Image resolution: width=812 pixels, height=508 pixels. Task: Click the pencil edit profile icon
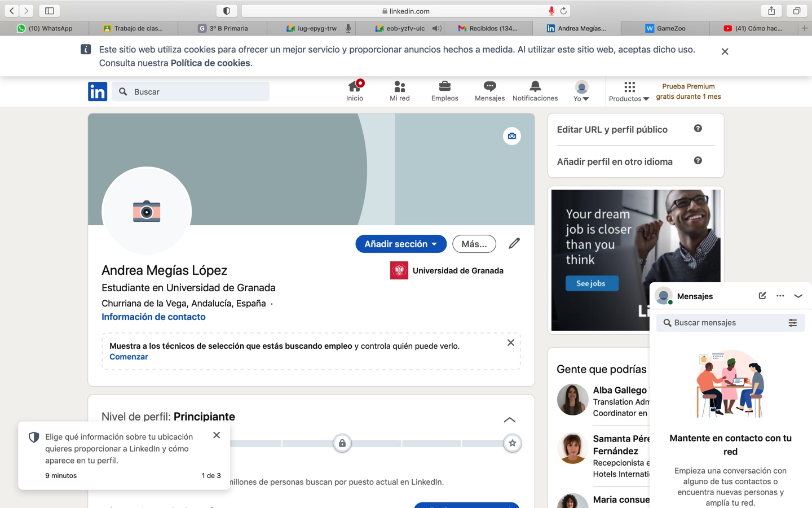click(514, 243)
